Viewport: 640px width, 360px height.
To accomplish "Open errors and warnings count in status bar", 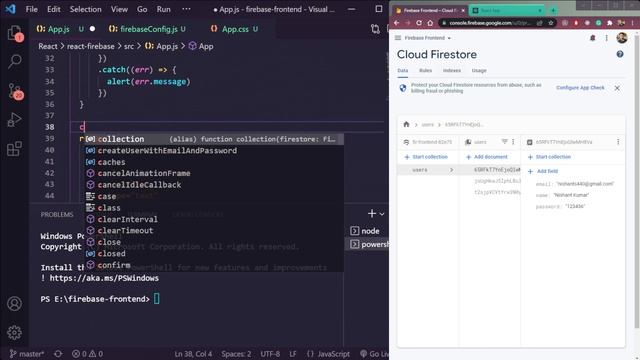I will (x=87, y=354).
